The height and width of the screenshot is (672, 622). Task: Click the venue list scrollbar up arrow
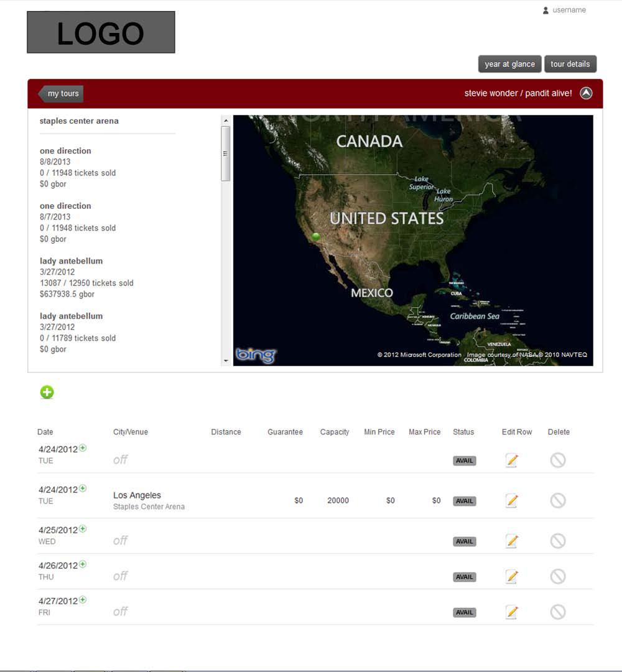(226, 121)
